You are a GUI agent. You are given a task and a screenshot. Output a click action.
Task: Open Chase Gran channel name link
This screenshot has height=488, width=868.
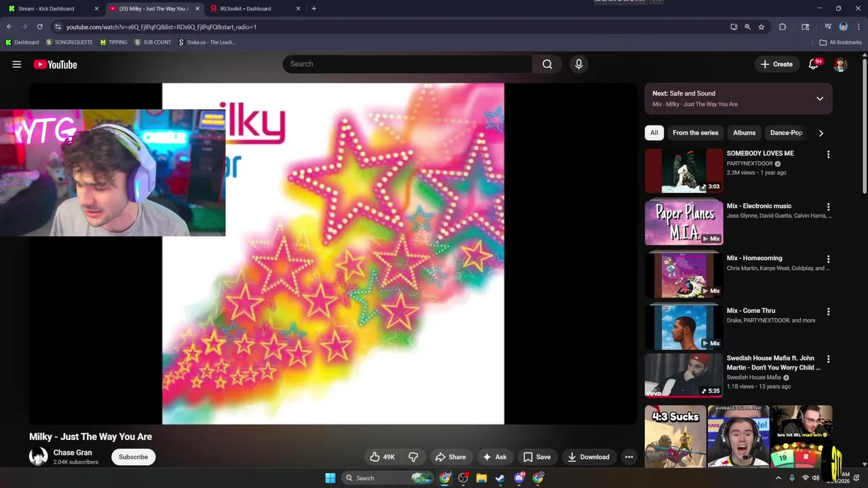tap(73, 453)
